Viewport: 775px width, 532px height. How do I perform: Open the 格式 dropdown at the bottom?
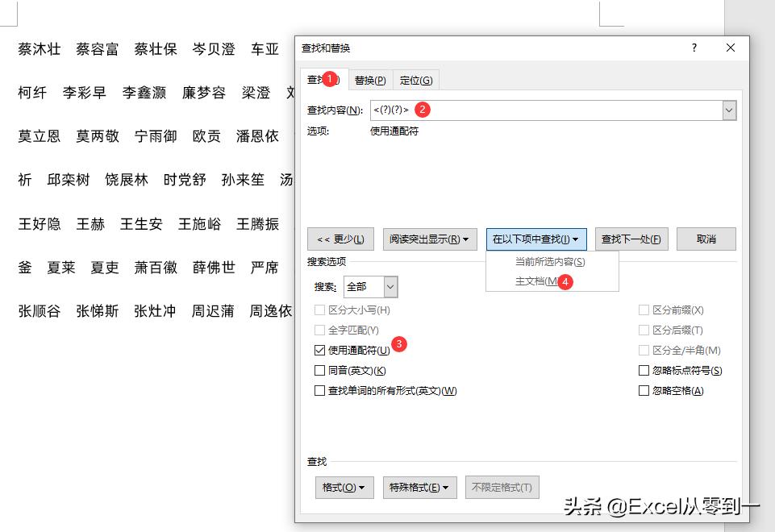344,487
